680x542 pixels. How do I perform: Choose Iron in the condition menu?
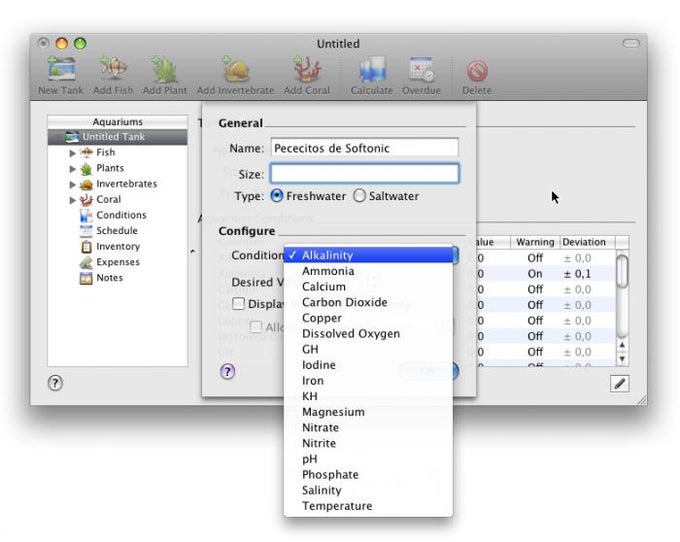[x=368, y=380]
